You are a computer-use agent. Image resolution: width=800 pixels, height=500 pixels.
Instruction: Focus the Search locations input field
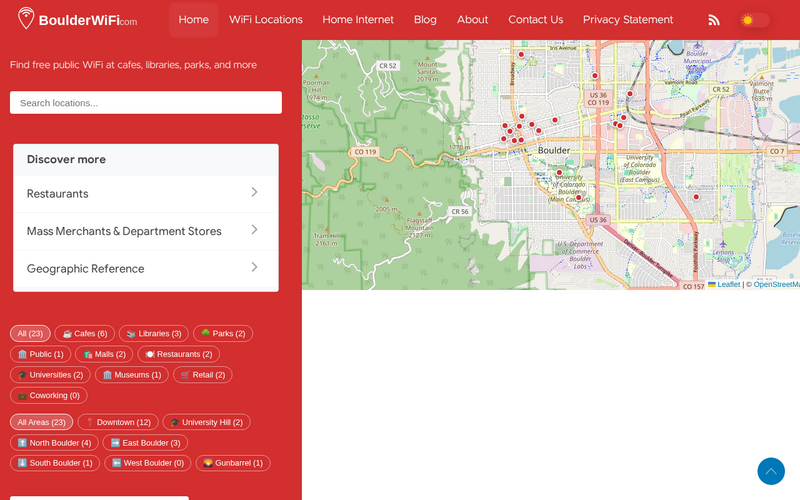[x=146, y=103]
